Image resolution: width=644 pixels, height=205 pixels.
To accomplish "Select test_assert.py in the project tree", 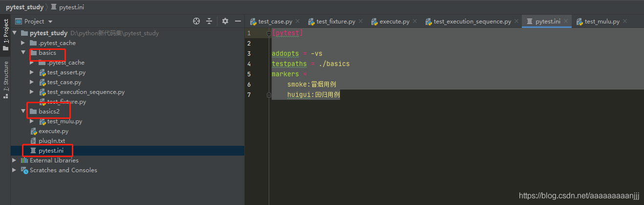I will (x=66, y=72).
